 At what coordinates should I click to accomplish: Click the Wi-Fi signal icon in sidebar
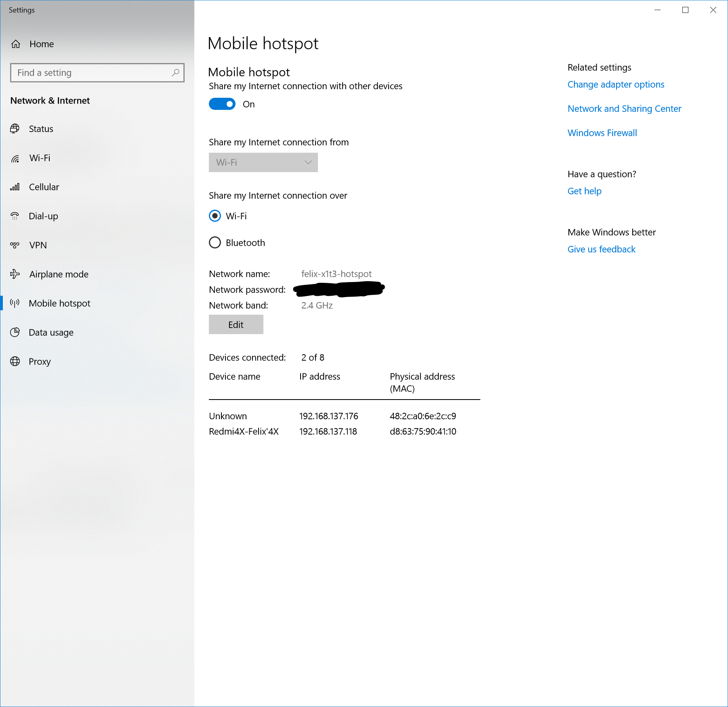click(15, 158)
